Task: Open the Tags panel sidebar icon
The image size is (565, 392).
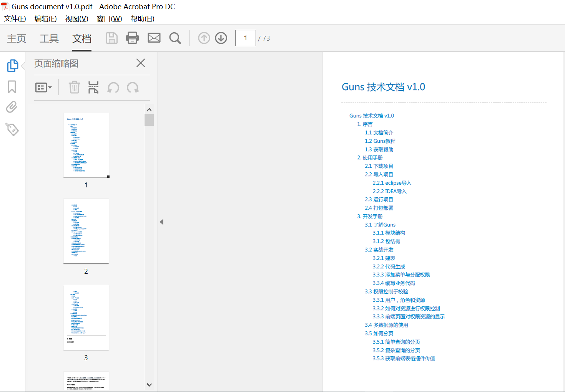Action: [x=12, y=129]
